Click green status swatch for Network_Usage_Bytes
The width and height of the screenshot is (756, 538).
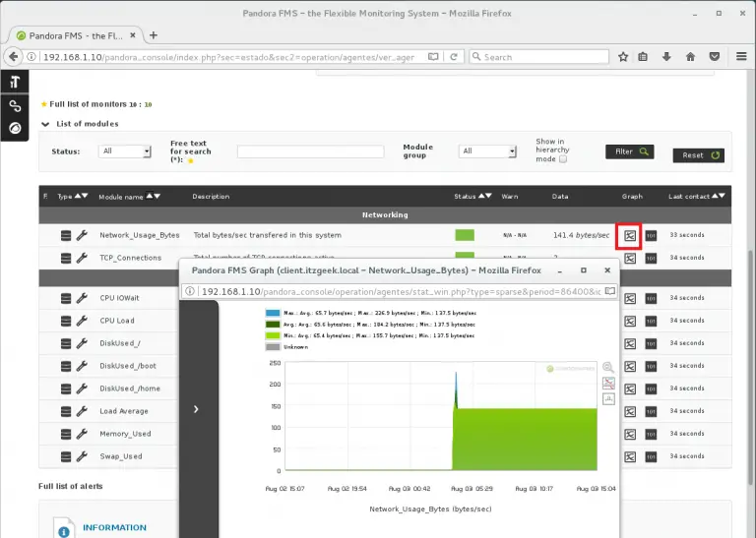465,236
